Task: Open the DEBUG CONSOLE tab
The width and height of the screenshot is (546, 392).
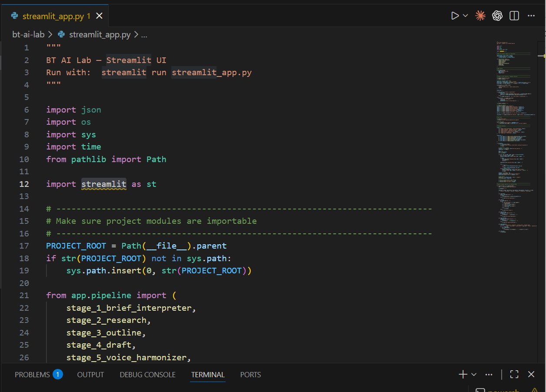Action: [x=147, y=374]
